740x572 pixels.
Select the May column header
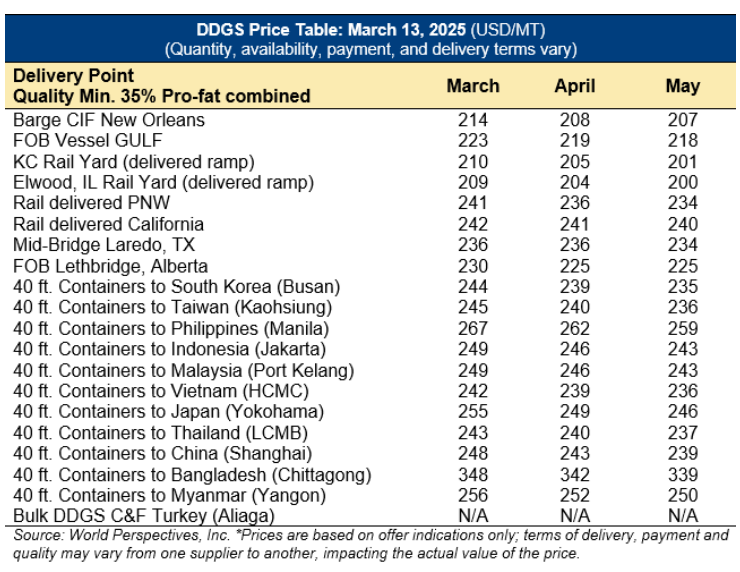pos(682,86)
